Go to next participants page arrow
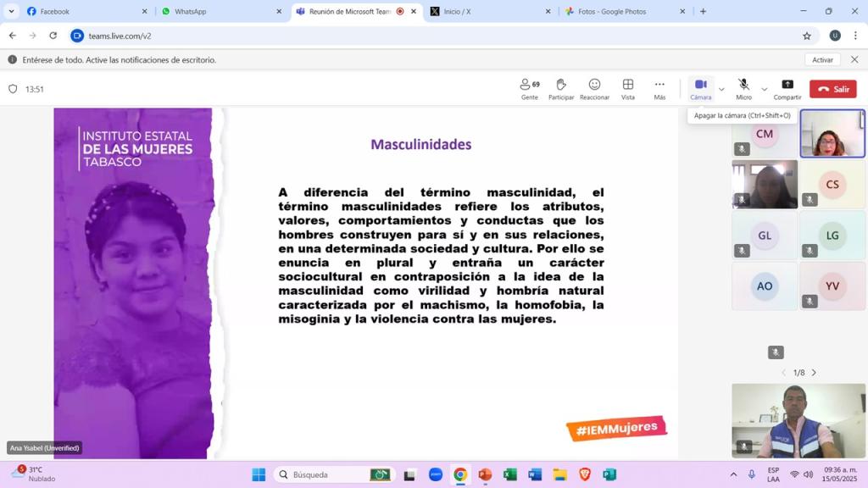Viewport: 868px width, 488px height. pyautogui.click(x=814, y=373)
